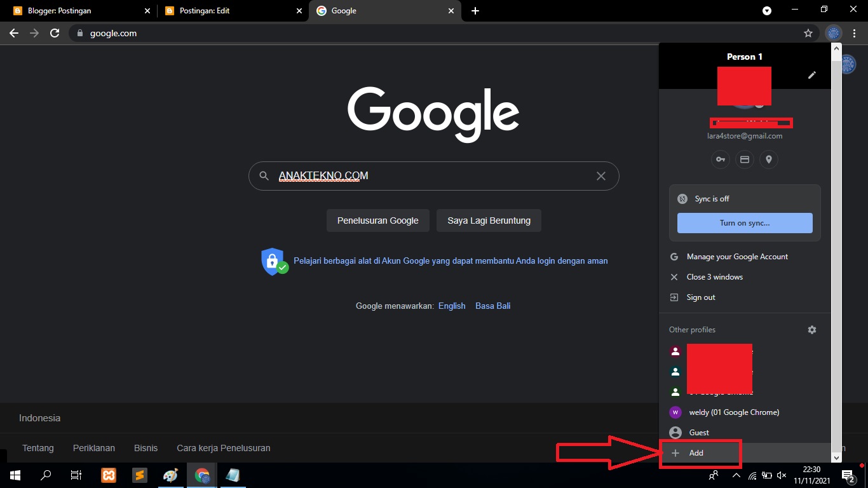Open Task View on the taskbar
The width and height of the screenshot is (868, 488).
pos(76,475)
